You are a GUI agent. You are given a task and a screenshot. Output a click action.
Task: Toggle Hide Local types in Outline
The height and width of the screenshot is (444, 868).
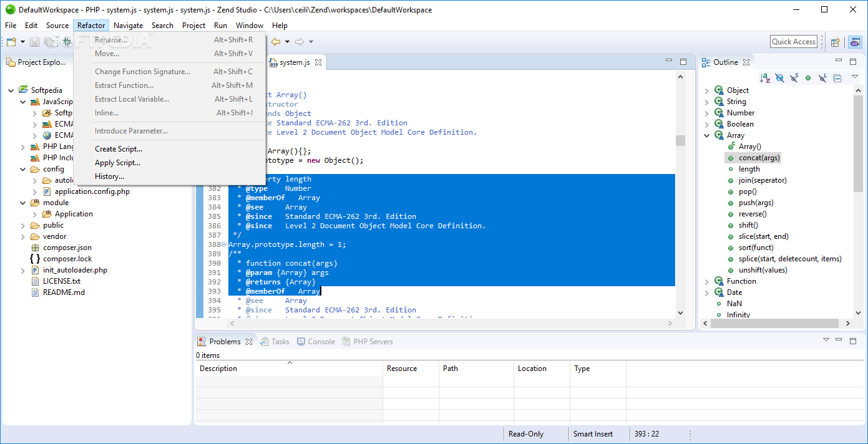pos(822,78)
